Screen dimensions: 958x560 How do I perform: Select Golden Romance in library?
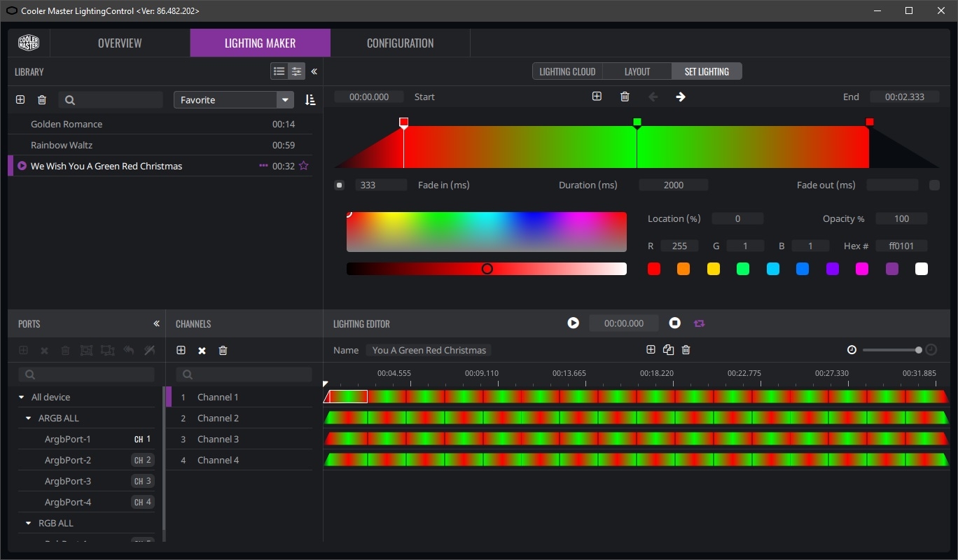[x=67, y=124]
